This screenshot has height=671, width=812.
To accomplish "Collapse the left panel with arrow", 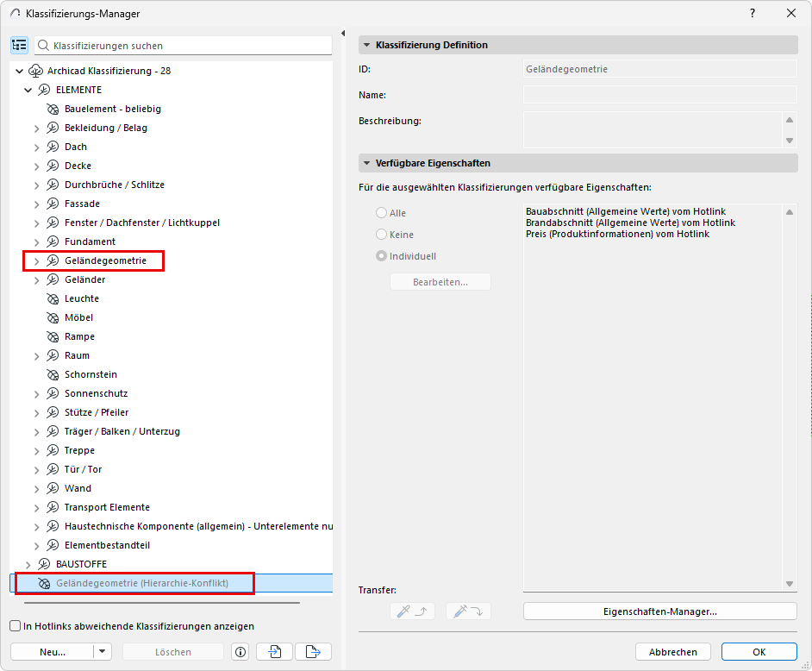I will [x=343, y=33].
